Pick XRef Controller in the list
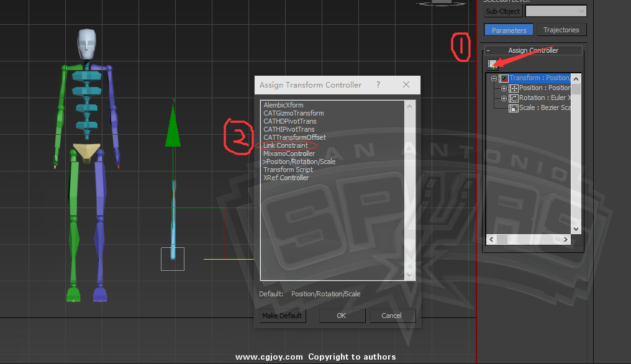Viewport: 631px width, 364px height. (286, 178)
